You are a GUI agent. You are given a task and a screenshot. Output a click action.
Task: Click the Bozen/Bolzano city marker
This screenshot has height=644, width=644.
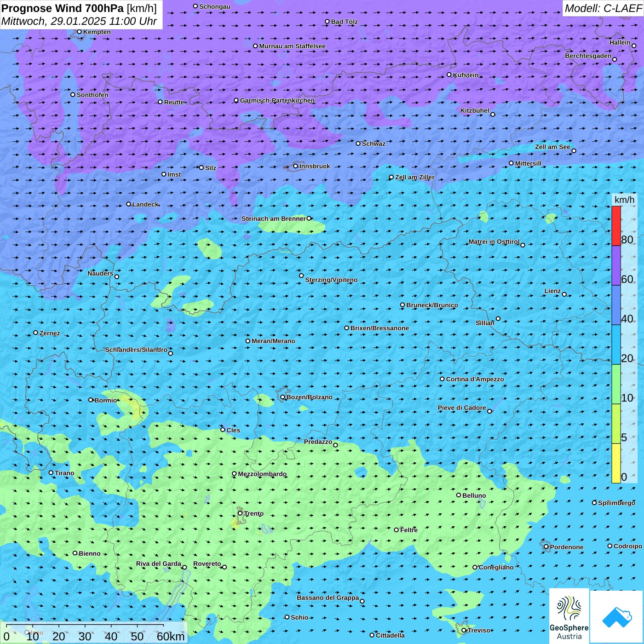[x=283, y=397]
